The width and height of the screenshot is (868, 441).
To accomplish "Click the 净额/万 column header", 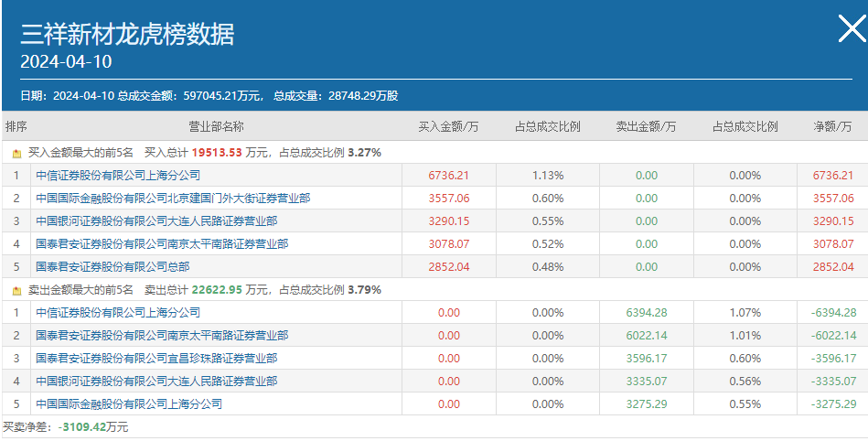I will point(832,126).
